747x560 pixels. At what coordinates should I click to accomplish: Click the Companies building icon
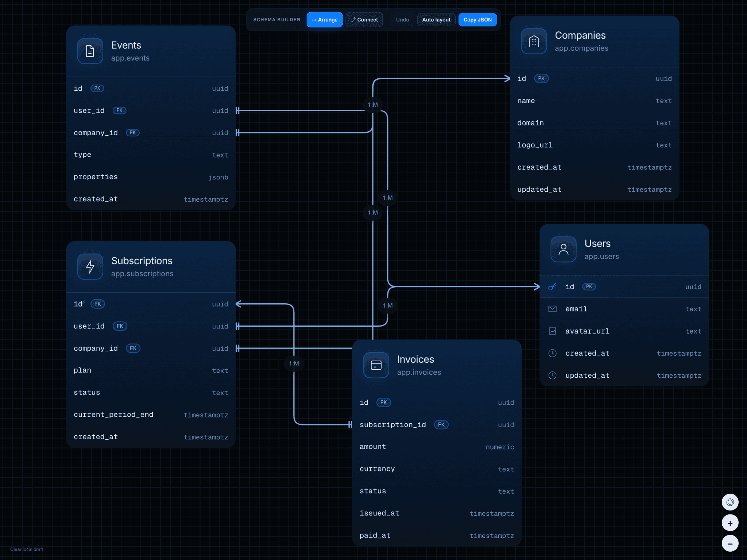[534, 41]
